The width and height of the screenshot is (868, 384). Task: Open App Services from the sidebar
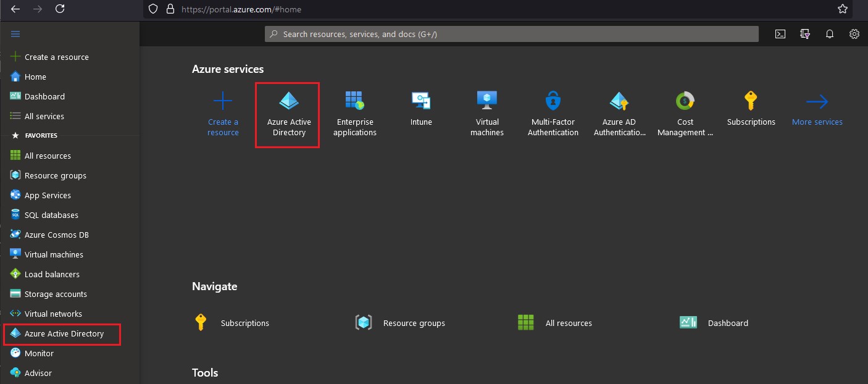click(48, 195)
